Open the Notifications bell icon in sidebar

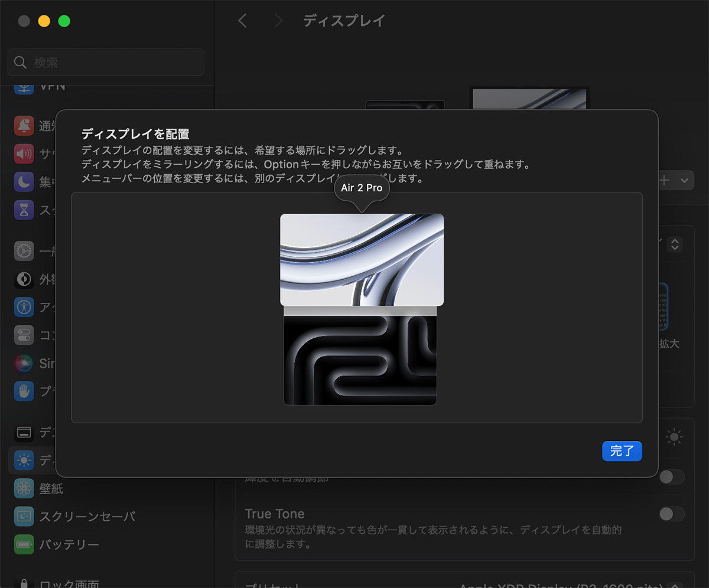pyautogui.click(x=24, y=125)
